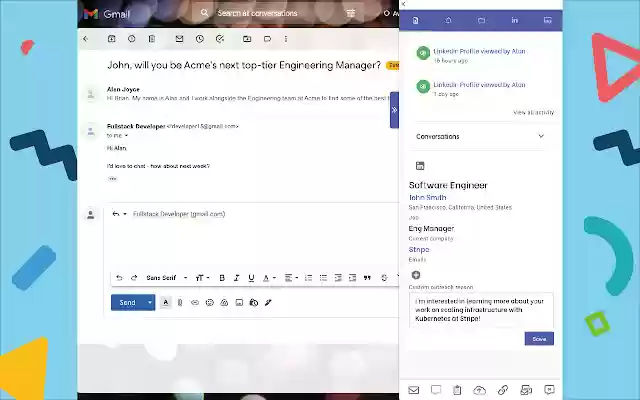640x400 pixels.
Task: Toggle numbered list formatting
Action: point(309,278)
